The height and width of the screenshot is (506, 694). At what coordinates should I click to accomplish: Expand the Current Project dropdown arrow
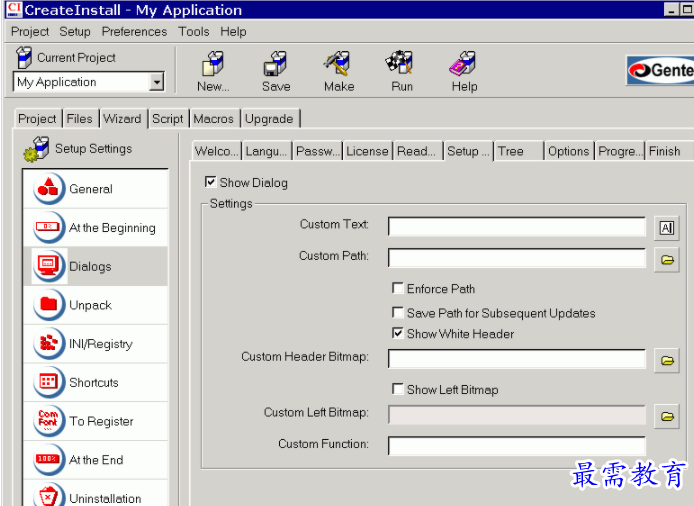coord(156,82)
